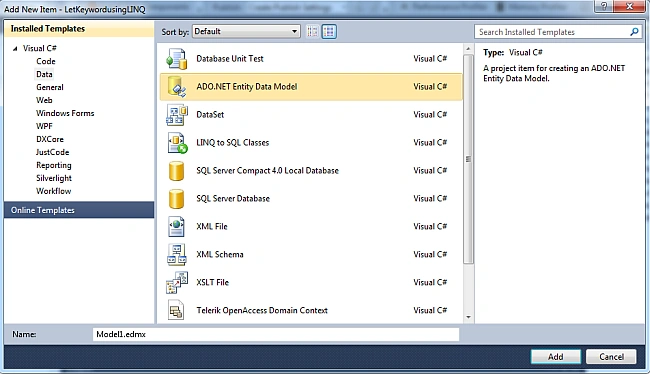This screenshot has width=650, height=374.
Task: Click the search magnifier icon
Action: (x=634, y=32)
